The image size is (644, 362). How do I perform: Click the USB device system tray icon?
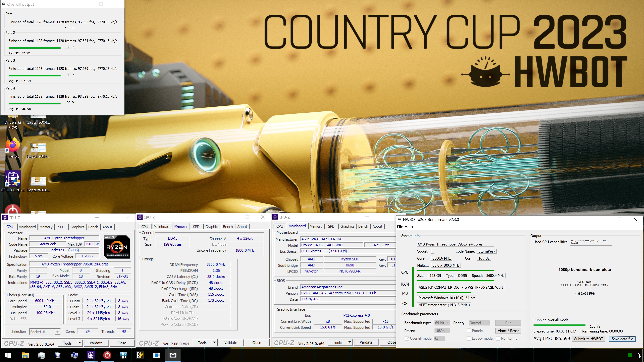point(638,355)
